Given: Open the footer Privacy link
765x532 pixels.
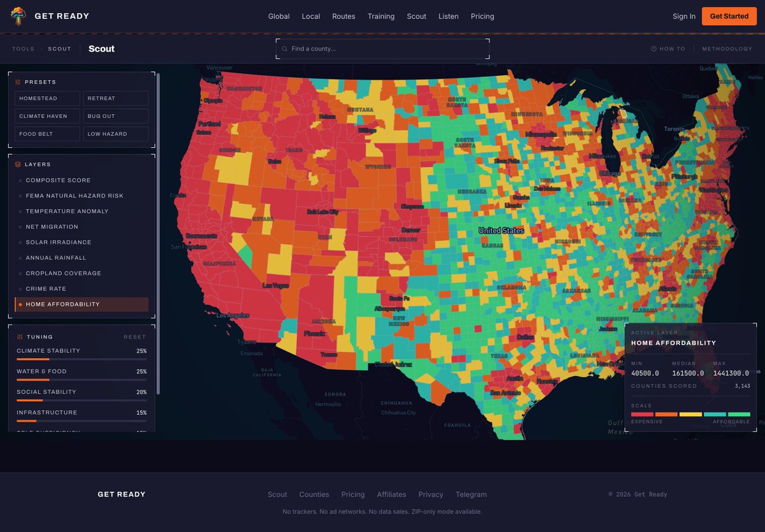Looking at the screenshot, I should tap(431, 494).
